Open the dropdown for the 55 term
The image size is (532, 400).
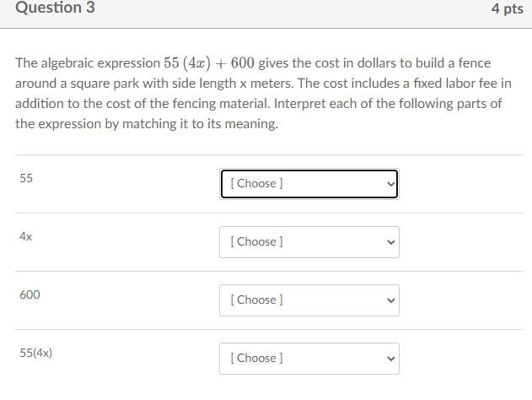point(309,183)
